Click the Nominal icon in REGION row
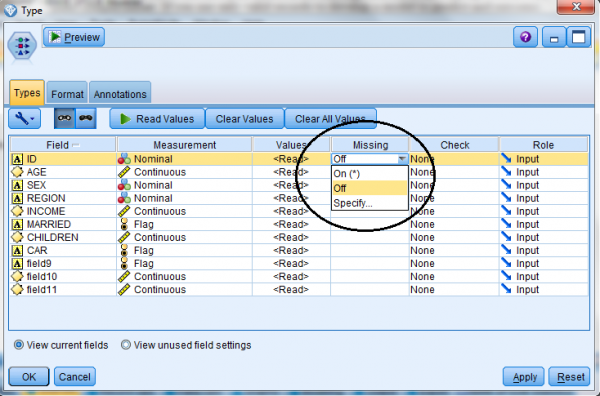This screenshot has width=600, height=396. coord(124,198)
